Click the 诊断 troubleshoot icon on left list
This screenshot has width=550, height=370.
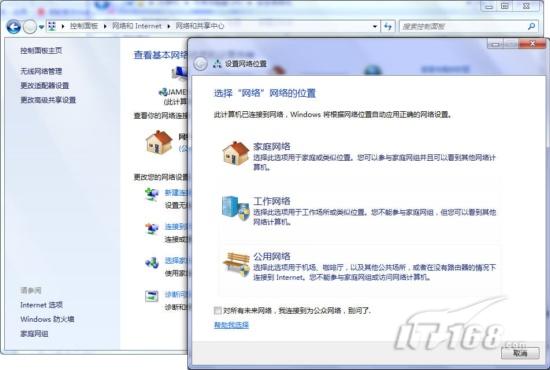point(152,296)
